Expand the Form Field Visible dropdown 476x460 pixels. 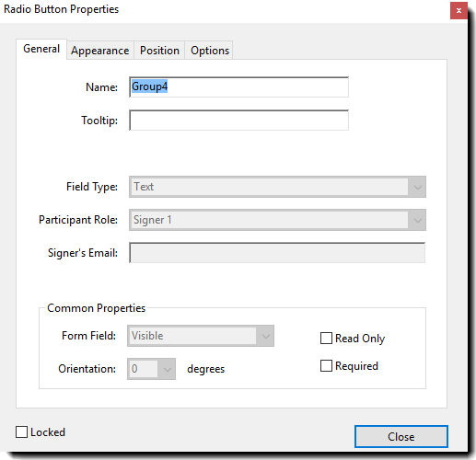pos(201,336)
